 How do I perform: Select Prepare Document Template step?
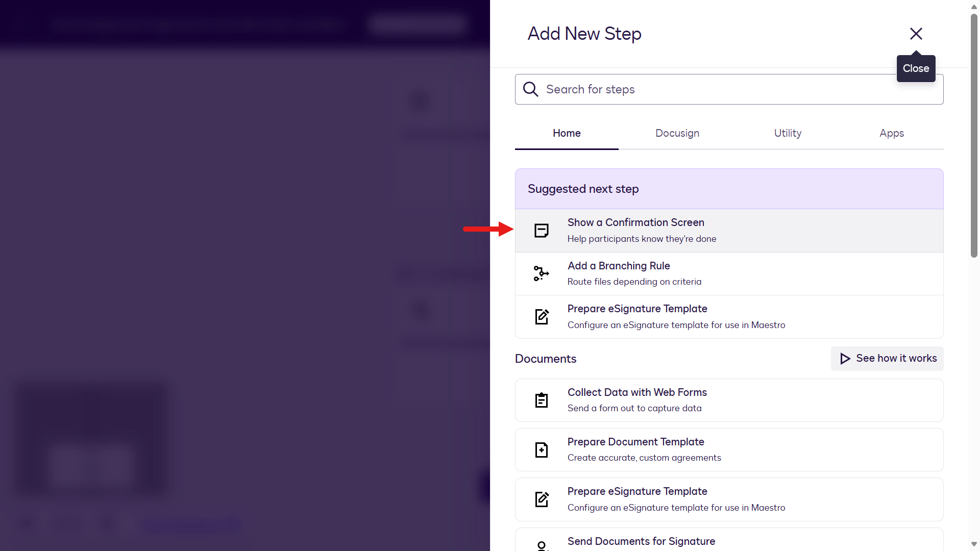click(729, 450)
